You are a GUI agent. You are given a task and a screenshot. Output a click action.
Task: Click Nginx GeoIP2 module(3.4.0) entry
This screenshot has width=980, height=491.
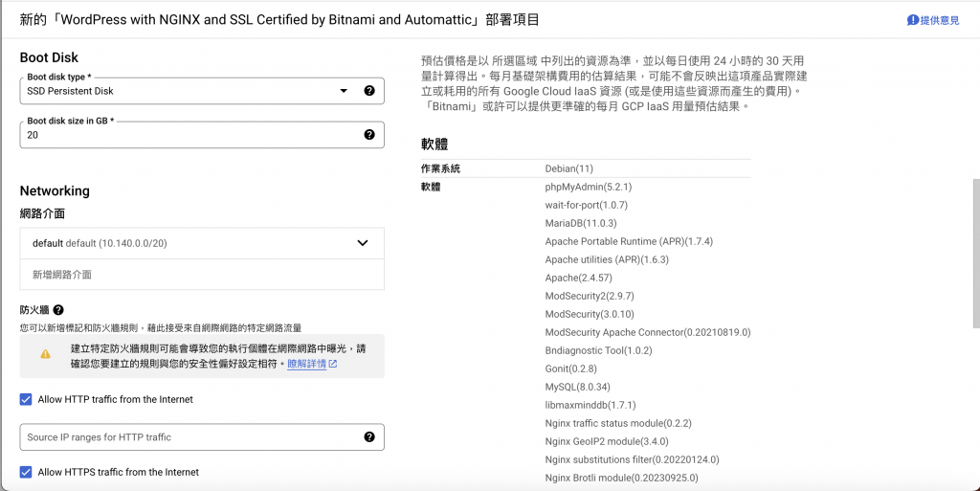pos(607,441)
